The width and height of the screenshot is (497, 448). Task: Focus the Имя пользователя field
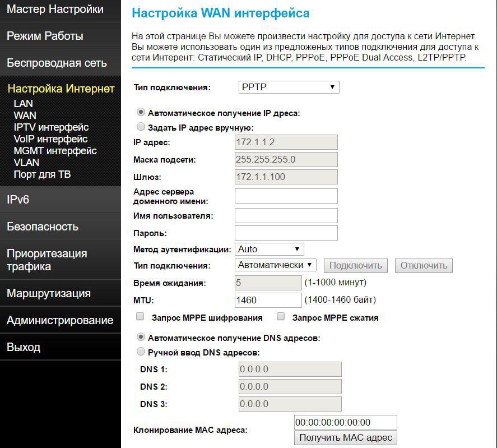pos(286,216)
